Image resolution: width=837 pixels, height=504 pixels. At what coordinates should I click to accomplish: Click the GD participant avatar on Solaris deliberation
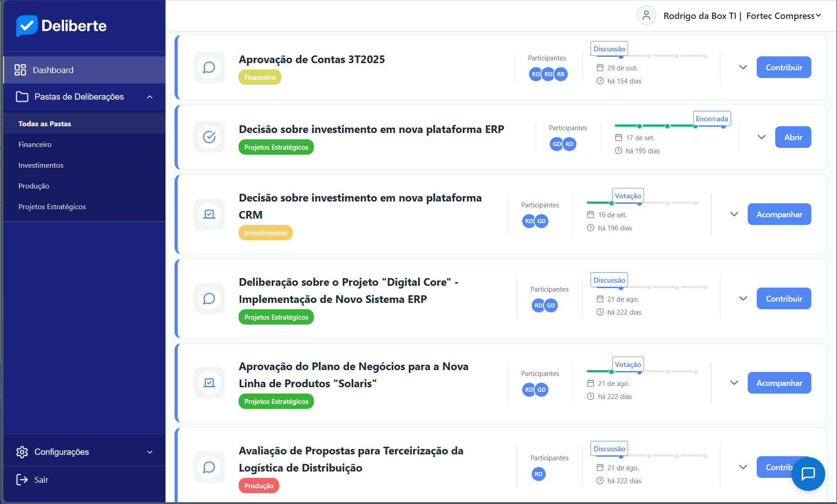point(542,389)
